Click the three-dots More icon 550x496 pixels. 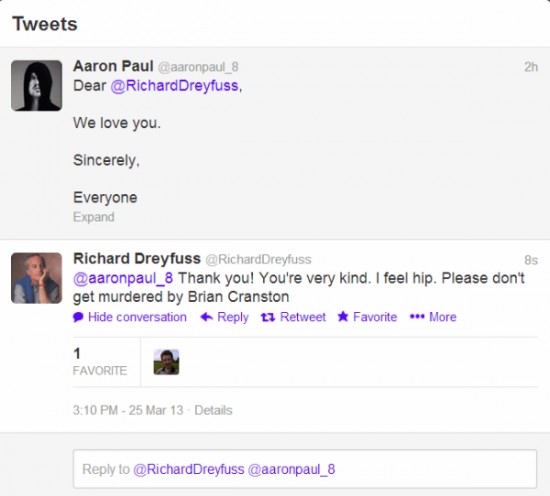[x=417, y=317]
